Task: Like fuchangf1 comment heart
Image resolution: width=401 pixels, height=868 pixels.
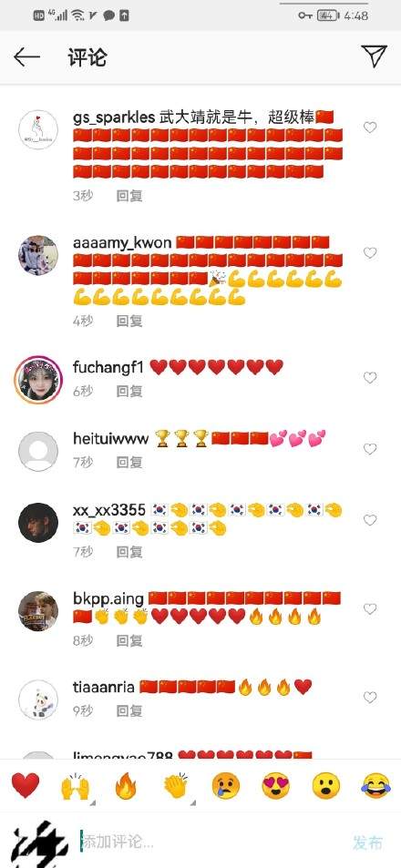Action: (370, 378)
